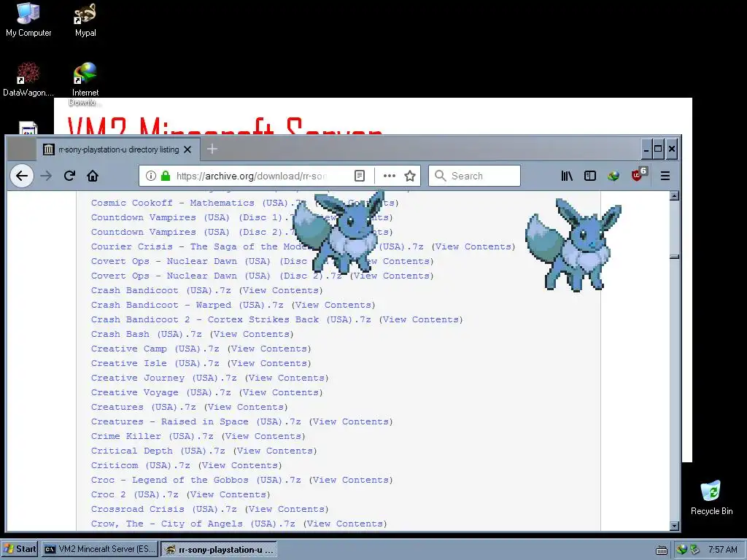Show sidebars using the sidebar icon
This screenshot has width=747, height=560.
point(589,176)
